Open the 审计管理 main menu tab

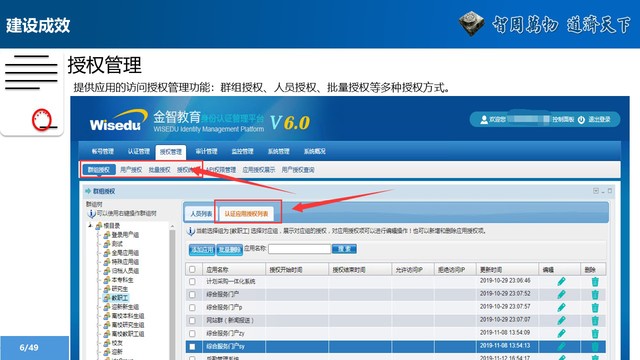click(x=206, y=151)
